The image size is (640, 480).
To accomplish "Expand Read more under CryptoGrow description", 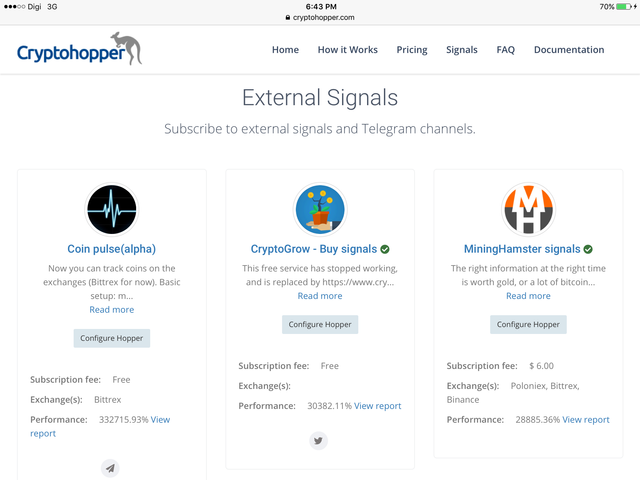I will click(319, 296).
